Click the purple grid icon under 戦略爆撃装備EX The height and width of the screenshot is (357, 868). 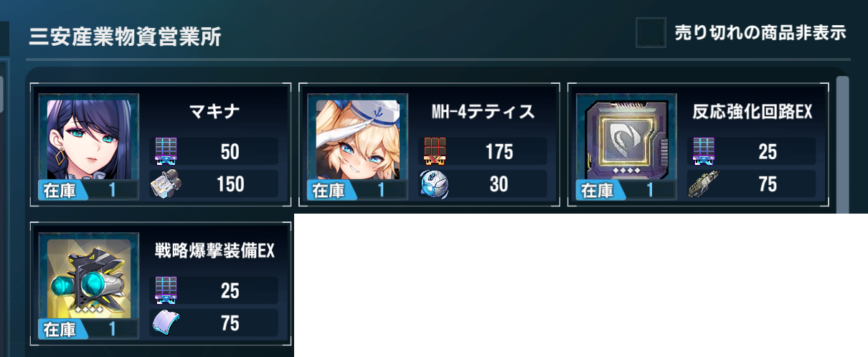(166, 290)
